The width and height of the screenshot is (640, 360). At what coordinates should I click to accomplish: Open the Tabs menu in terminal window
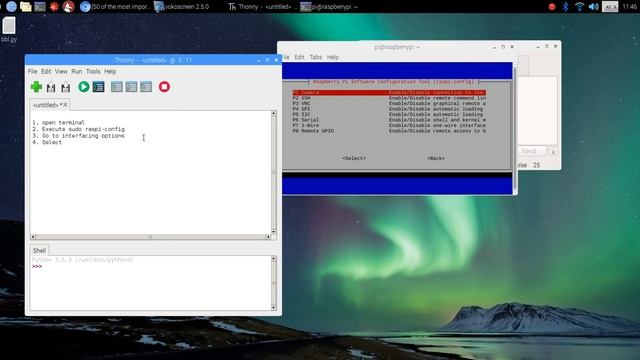click(x=316, y=57)
